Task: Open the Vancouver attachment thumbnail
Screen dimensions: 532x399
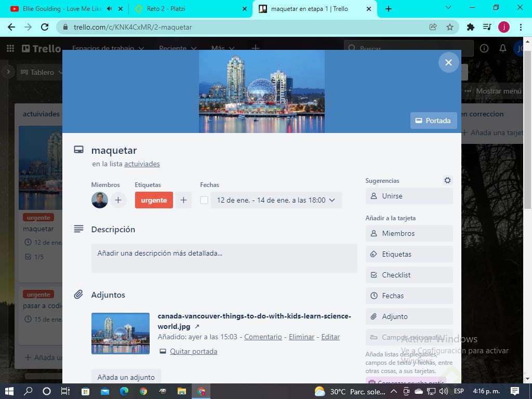Action: 120,333
